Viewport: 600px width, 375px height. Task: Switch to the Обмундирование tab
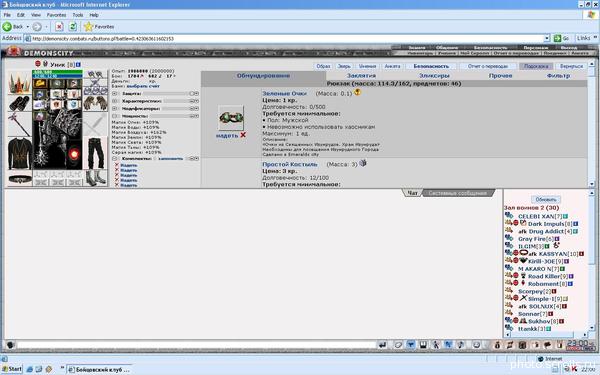[263, 76]
